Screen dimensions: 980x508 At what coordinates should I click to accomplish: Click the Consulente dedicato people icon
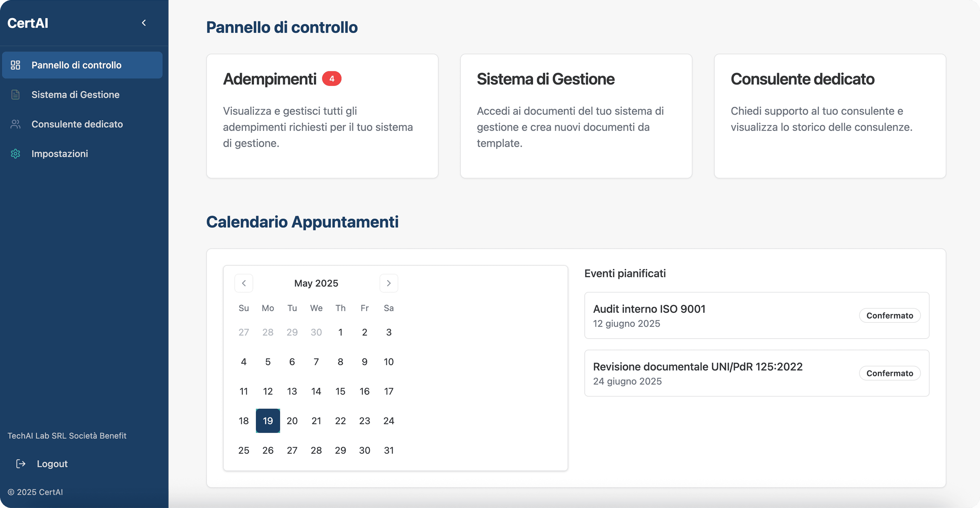coord(15,124)
